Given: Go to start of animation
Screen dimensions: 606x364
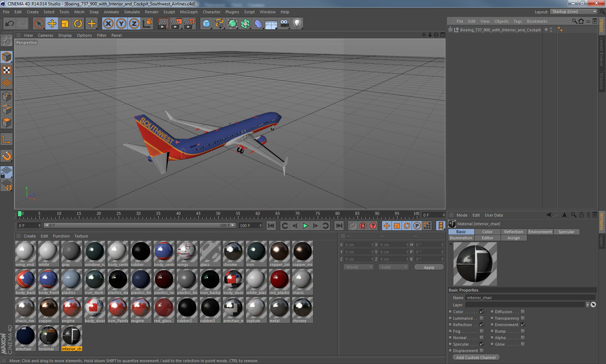Looking at the screenshot, I should (271, 226).
